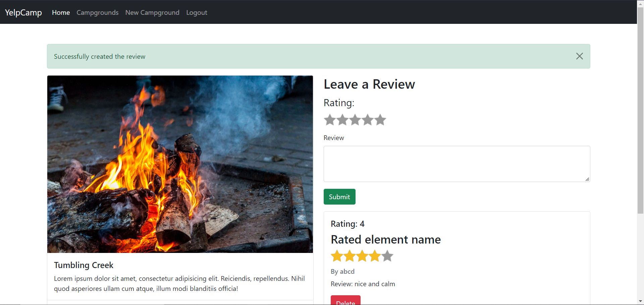Submit the review with the green Submit button
This screenshot has width=644, height=305.
339,197
